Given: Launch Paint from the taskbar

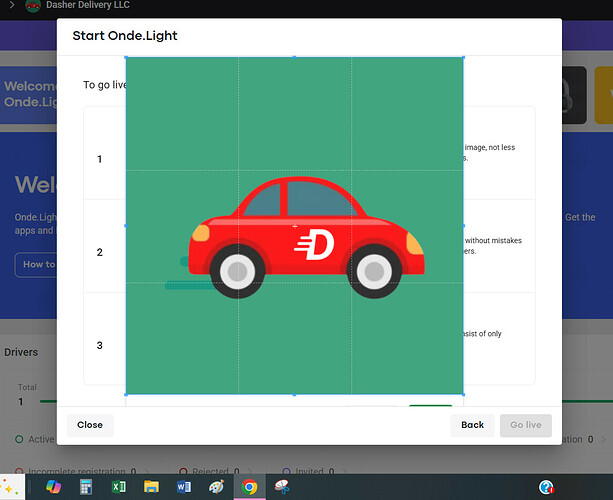Looking at the screenshot, I should point(216,487).
